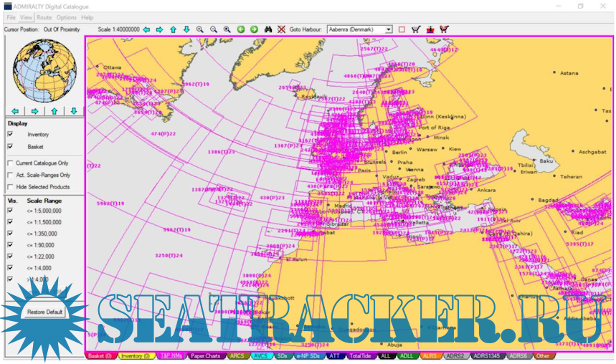Click the green back navigation button
This screenshot has width=616, height=364.
(x=240, y=29)
